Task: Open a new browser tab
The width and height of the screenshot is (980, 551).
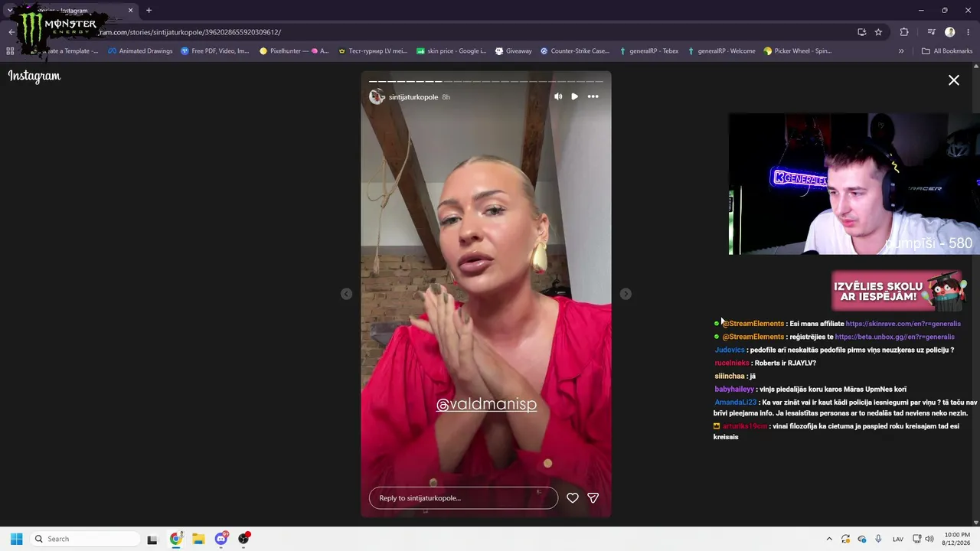Action: [149, 11]
